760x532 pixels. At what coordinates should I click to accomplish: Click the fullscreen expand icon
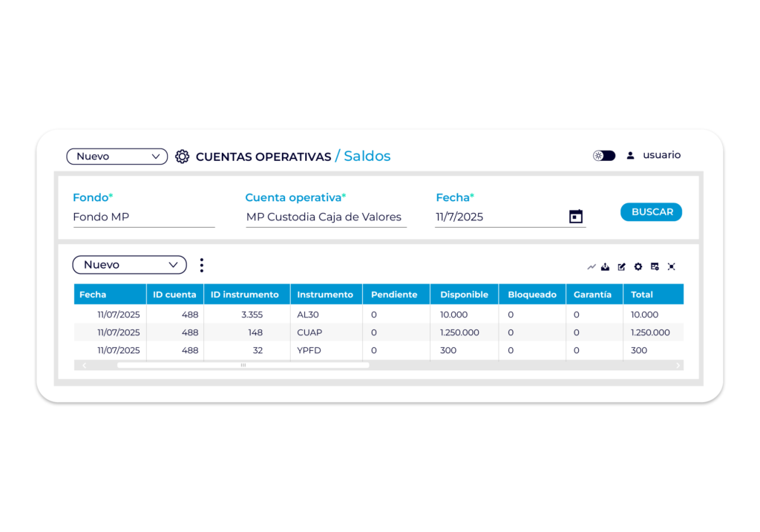coord(671,266)
